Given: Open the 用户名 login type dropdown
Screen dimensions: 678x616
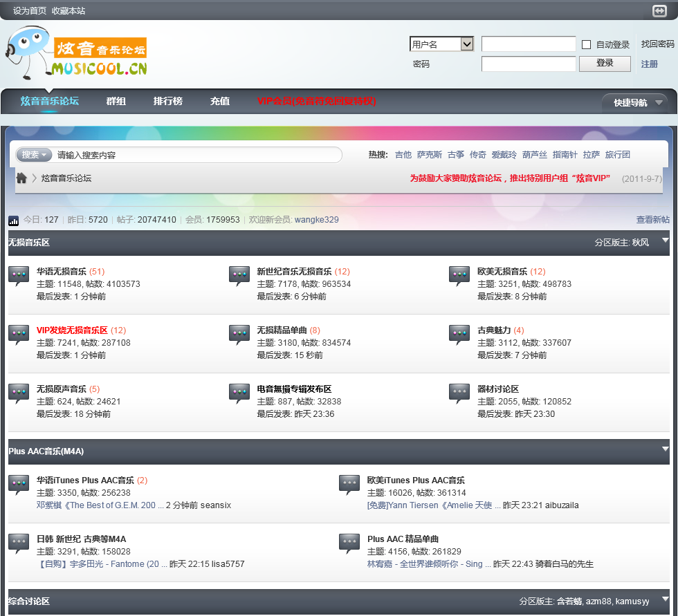Looking at the screenshot, I should click(441, 44).
